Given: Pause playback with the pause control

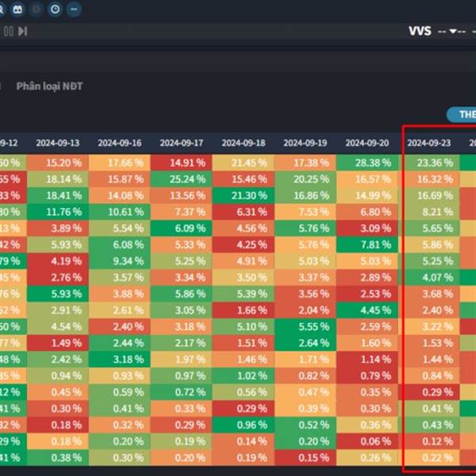Looking at the screenshot, I should (x=8, y=31).
